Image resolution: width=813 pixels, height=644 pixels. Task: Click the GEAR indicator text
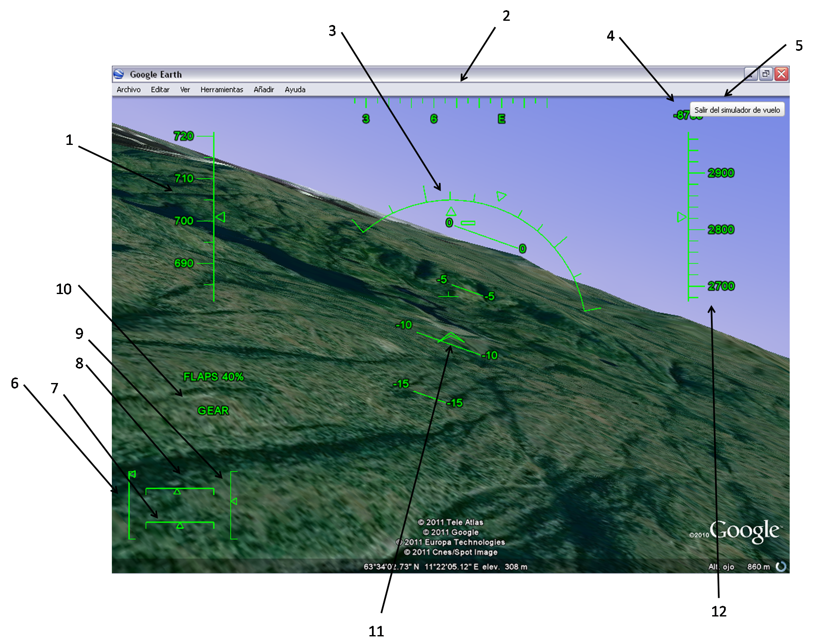click(213, 411)
